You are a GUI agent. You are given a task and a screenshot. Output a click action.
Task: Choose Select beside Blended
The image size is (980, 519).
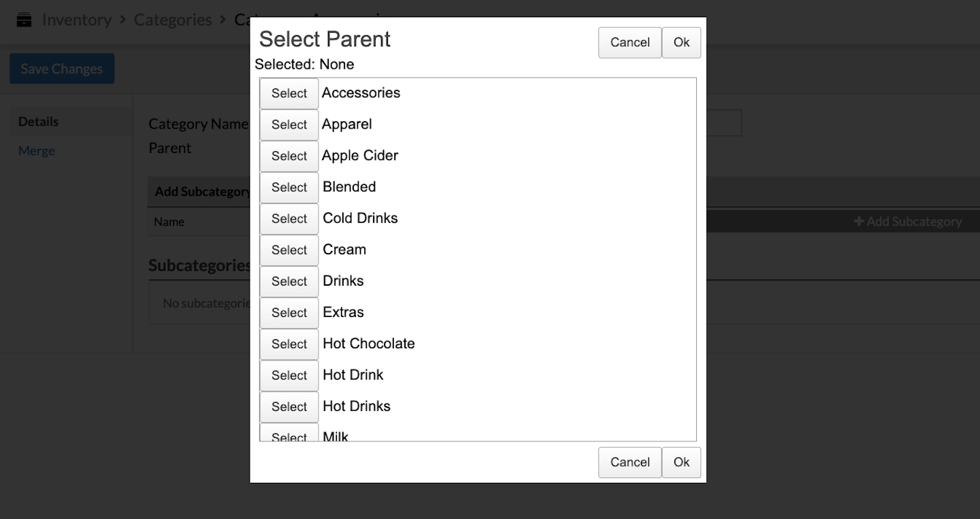pos(289,187)
